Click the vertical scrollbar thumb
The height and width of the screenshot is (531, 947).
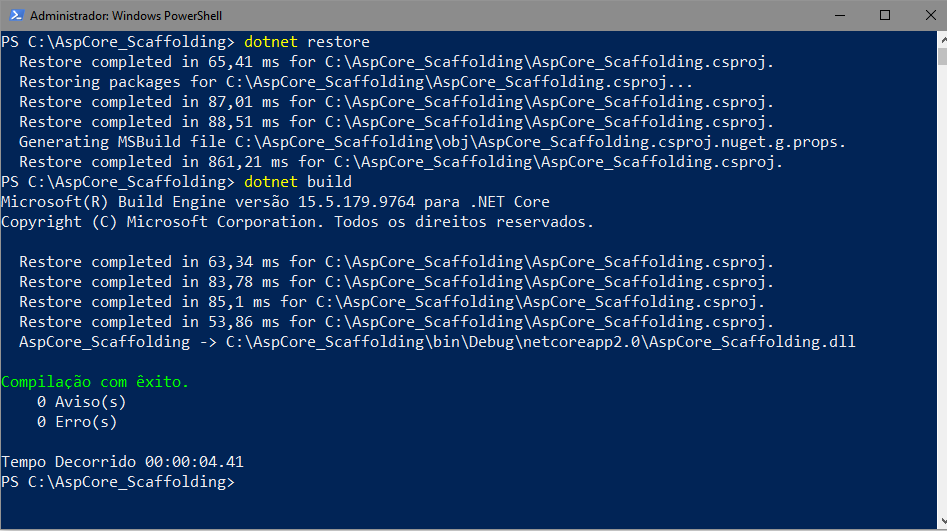tap(942, 57)
